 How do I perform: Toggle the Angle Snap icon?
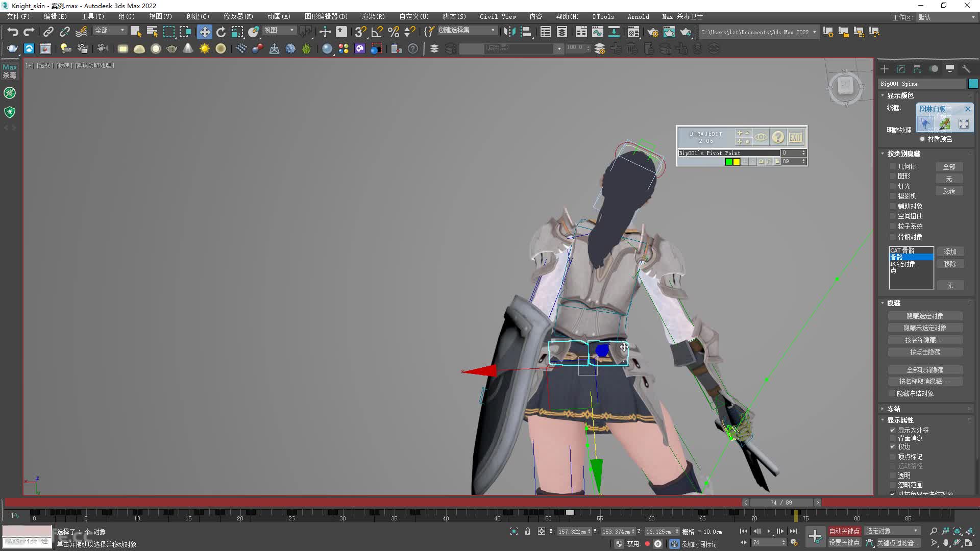[x=377, y=32]
